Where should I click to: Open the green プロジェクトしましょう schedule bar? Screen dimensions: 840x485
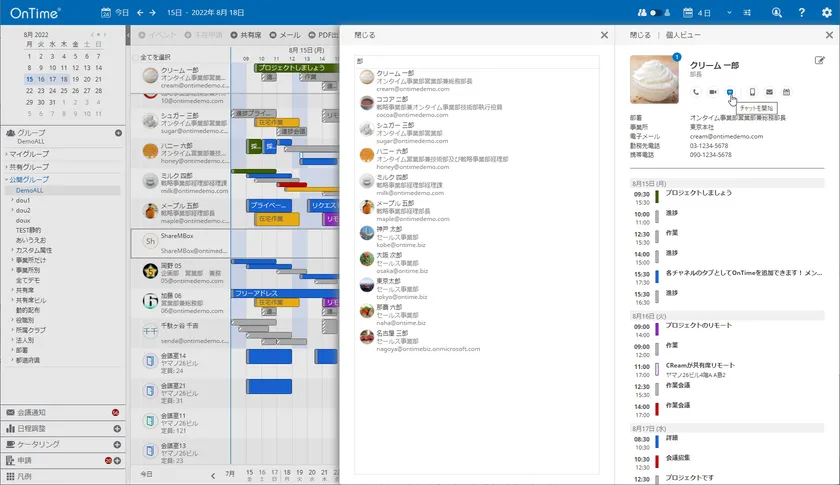[296, 68]
